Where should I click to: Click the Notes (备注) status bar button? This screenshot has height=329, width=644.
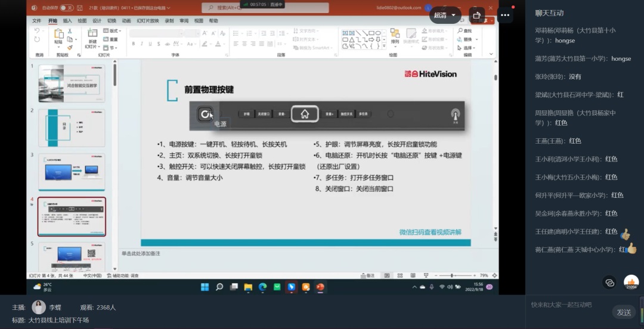367,275
